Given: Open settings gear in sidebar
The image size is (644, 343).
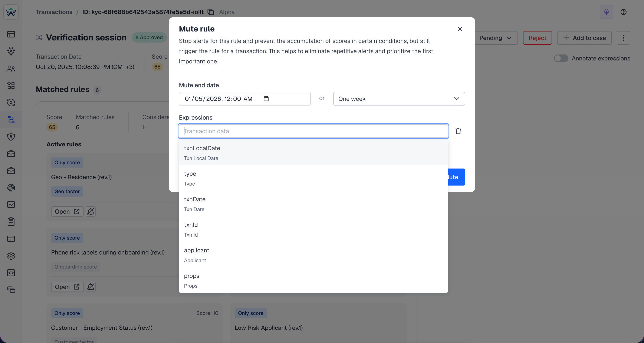Looking at the screenshot, I should pyautogui.click(x=11, y=256).
